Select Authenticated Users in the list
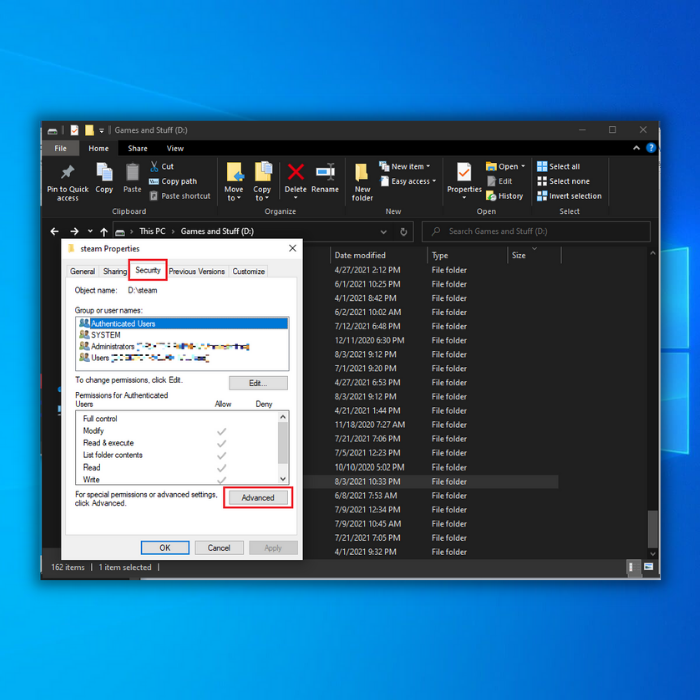 click(x=182, y=323)
